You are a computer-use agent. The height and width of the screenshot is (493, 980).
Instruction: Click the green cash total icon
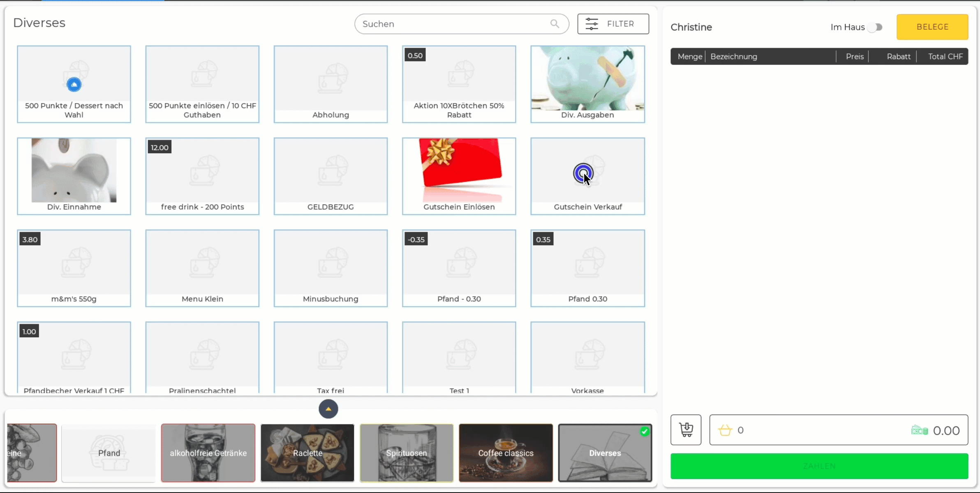pos(920,430)
